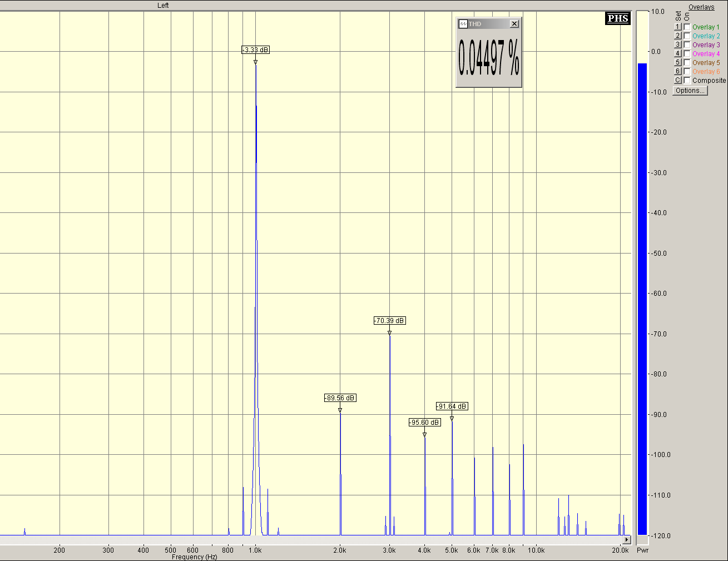
Task: Click the -60.0 amplitude scale label
Action: (660, 294)
